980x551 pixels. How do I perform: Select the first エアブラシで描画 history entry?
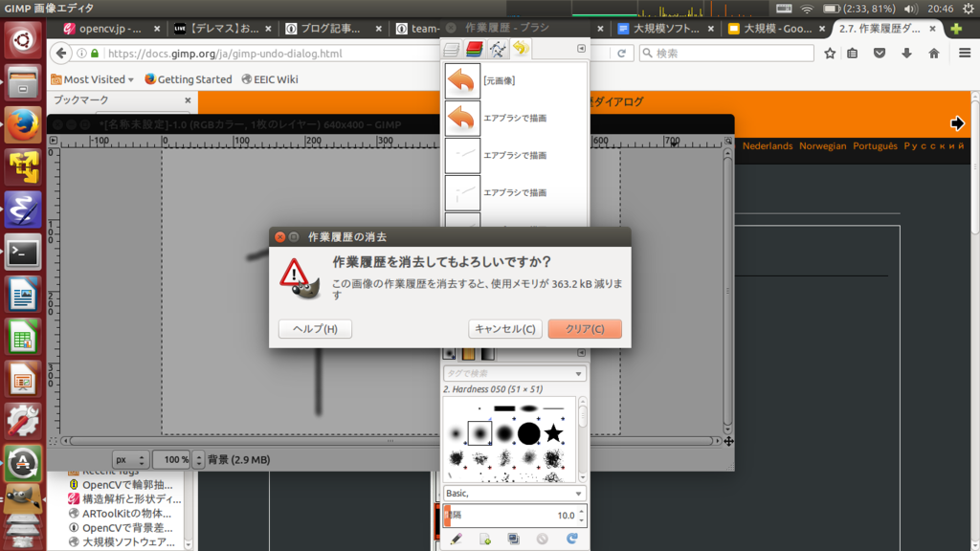[516, 118]
